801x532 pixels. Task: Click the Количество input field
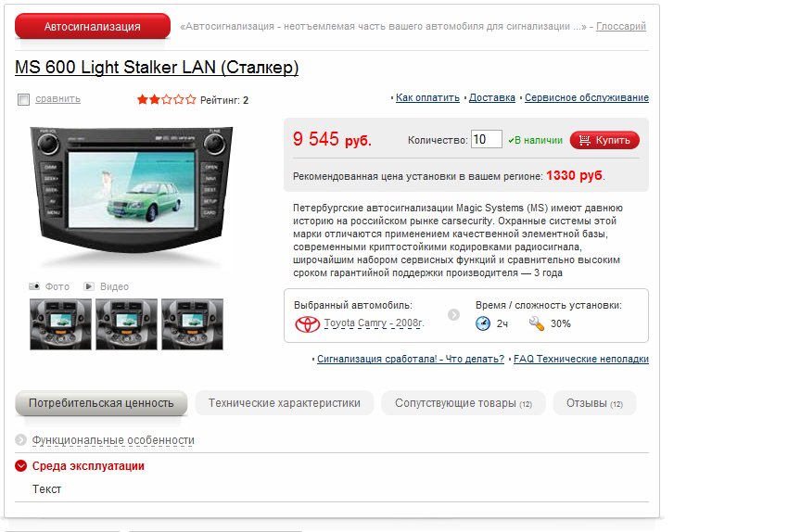pyautogui.click(x=487, y=139)
